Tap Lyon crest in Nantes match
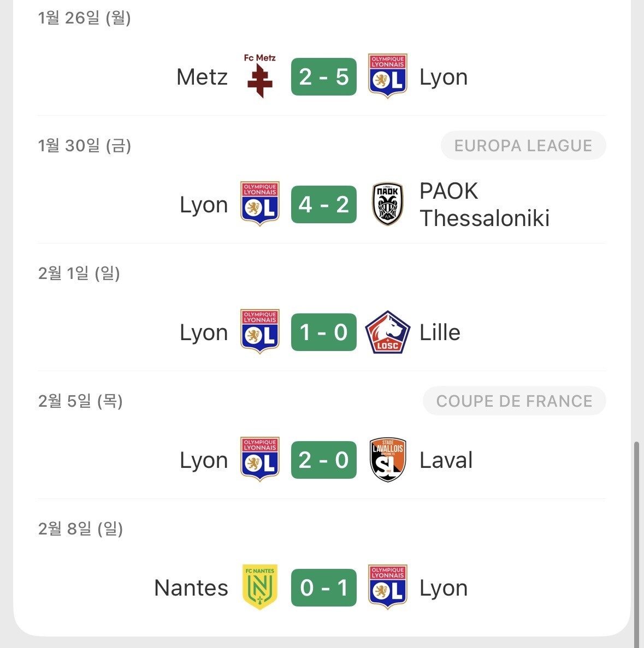The height and width of the screenshot is (648, 644). 387,587
